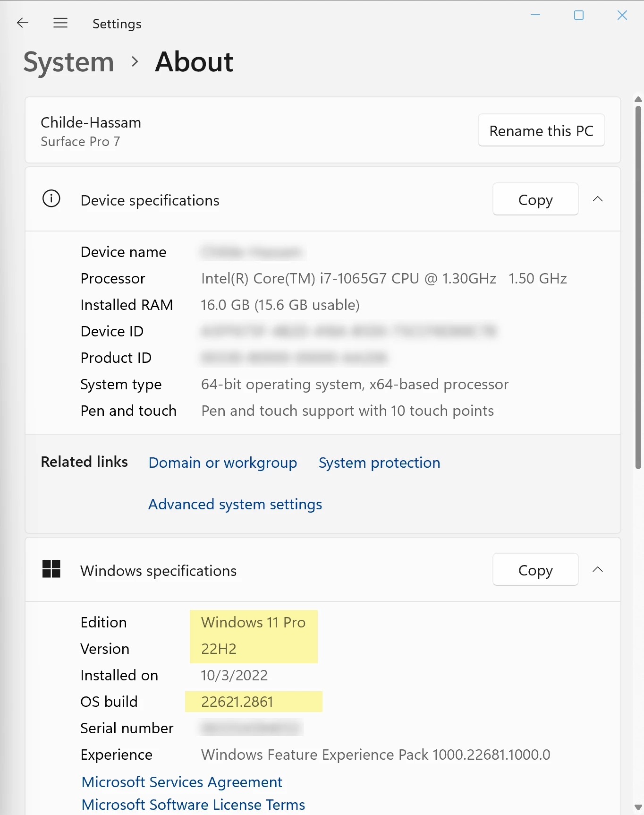The image size is (644, 815).
Task: Click the blurred Device ID value
Action: tap(349, 331)
